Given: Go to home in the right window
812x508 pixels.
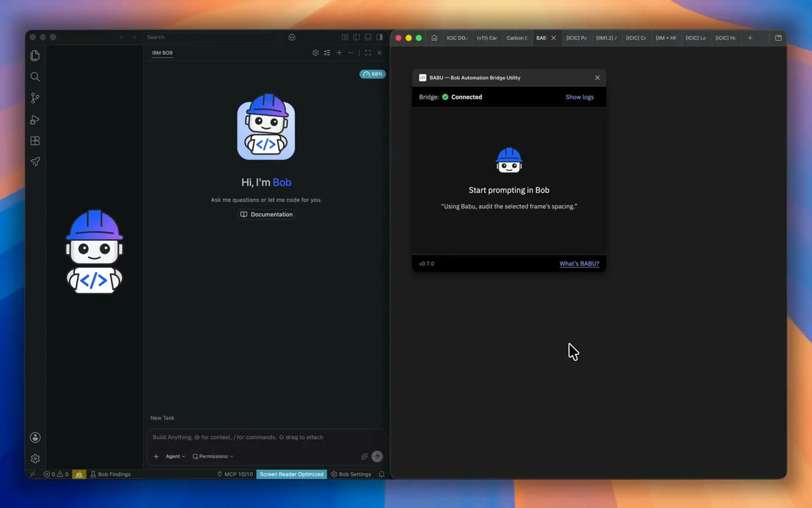Looking at the screenshot, I should 434,38.
